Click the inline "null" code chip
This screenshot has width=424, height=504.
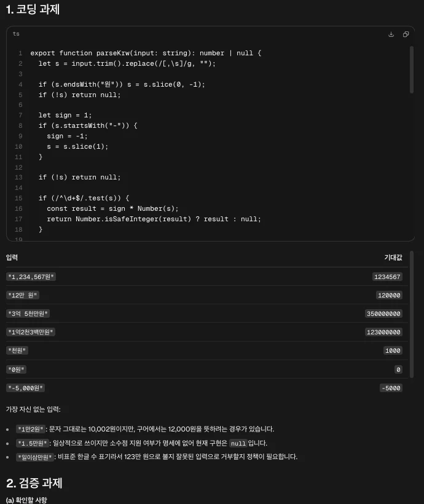pyautogui.click(x=238, y=443)
